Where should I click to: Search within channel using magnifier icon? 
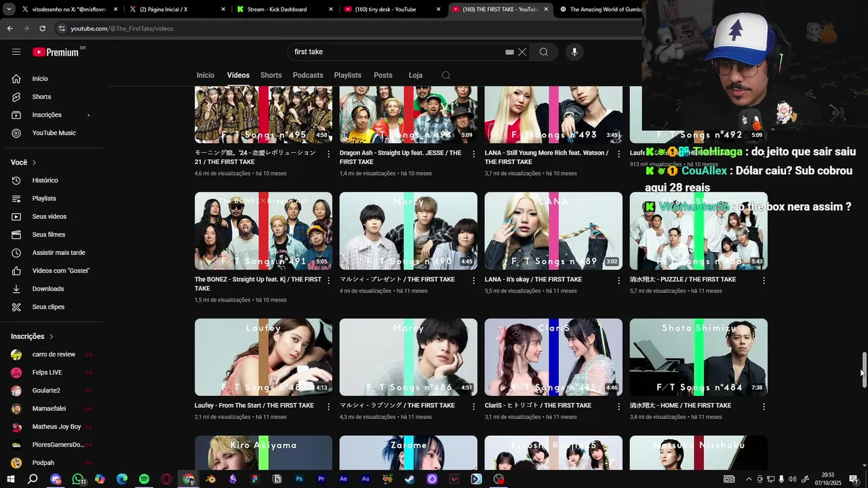[x=446, y=75]
